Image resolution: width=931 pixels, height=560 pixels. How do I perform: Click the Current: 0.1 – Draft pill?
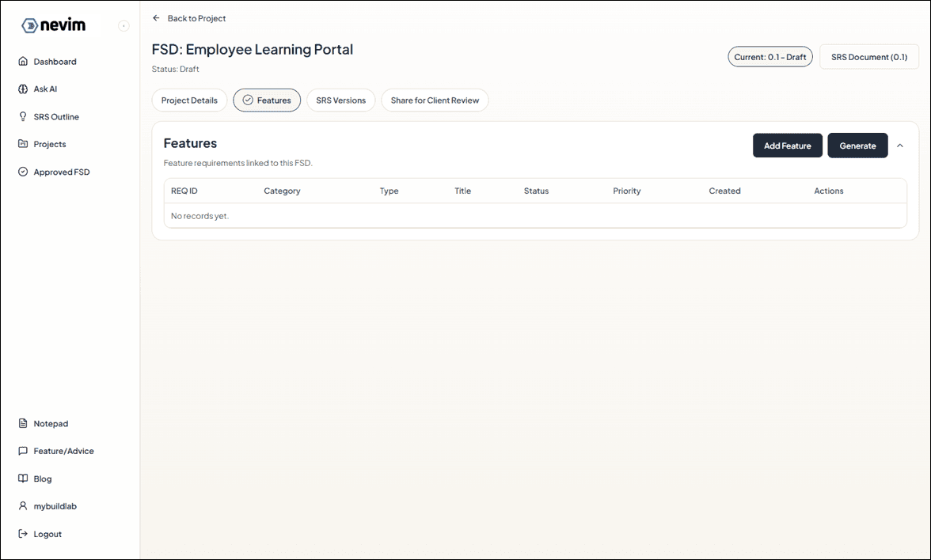point(769,56)
